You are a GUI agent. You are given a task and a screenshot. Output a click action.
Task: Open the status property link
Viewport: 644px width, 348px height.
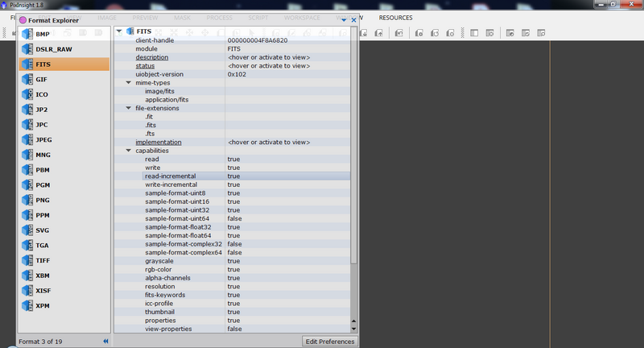[x=145, y=66]
